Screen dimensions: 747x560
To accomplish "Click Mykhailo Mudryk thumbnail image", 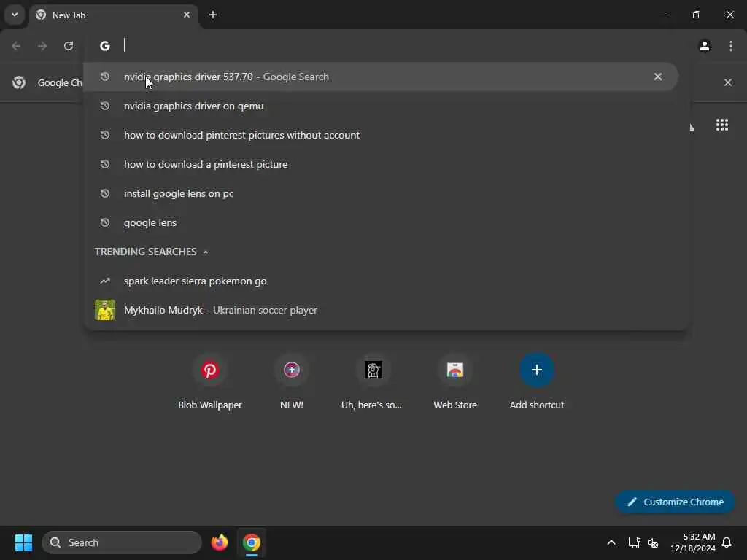I will click(105, 310).
